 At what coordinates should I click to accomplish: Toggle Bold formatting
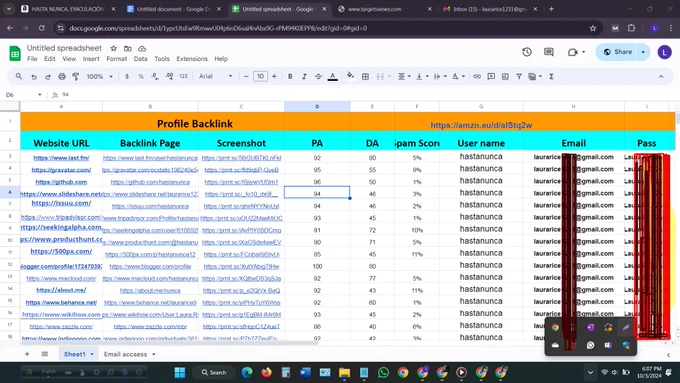[x=290, y=76]
